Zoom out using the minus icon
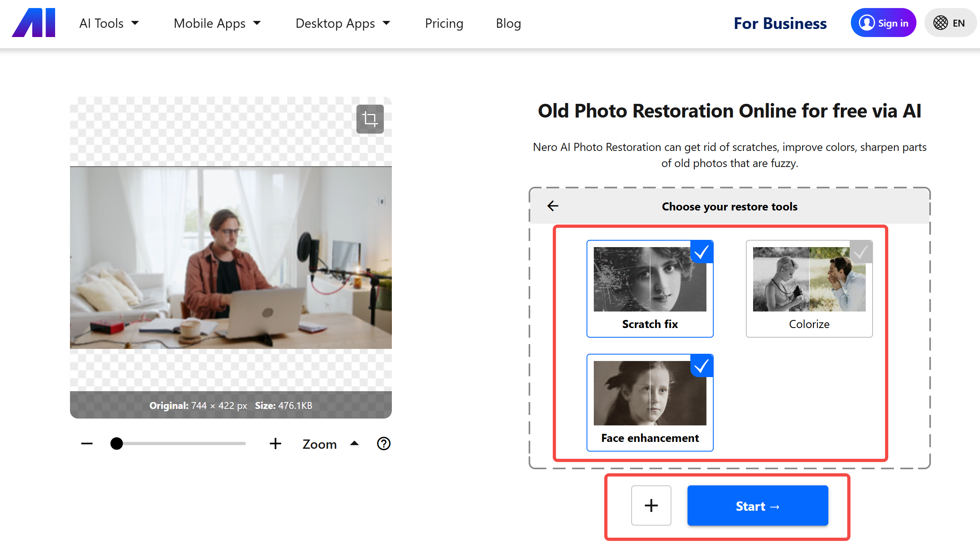The image size is (980, 557). point(86,444)
